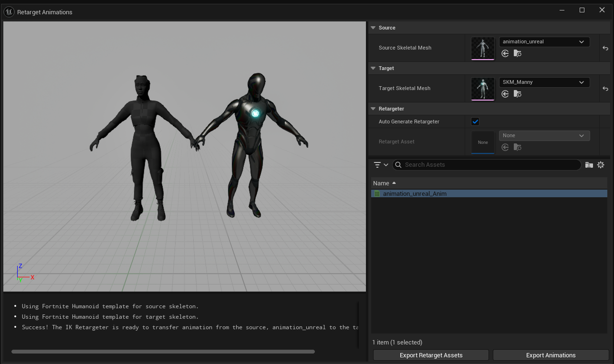Maximize the Retarget Animations window
Image resolution: width=614 pixels, height=364 pixels.
click(582, 10)
